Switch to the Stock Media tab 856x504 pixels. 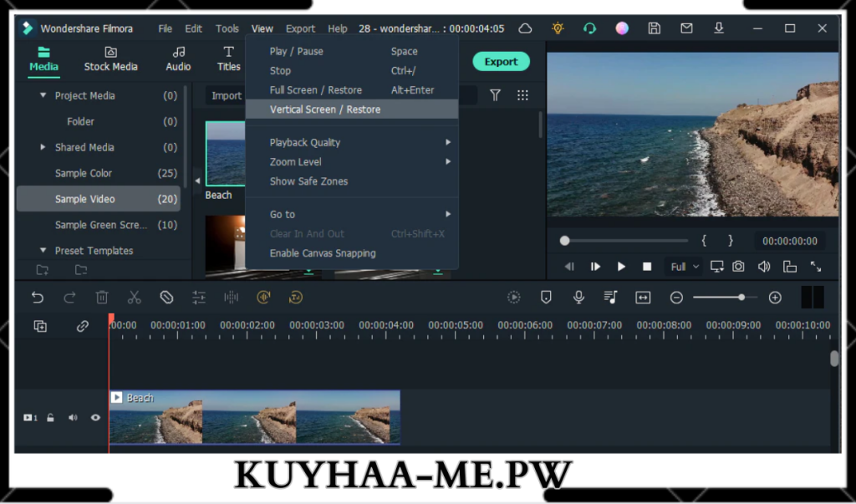tap(111, 59)
